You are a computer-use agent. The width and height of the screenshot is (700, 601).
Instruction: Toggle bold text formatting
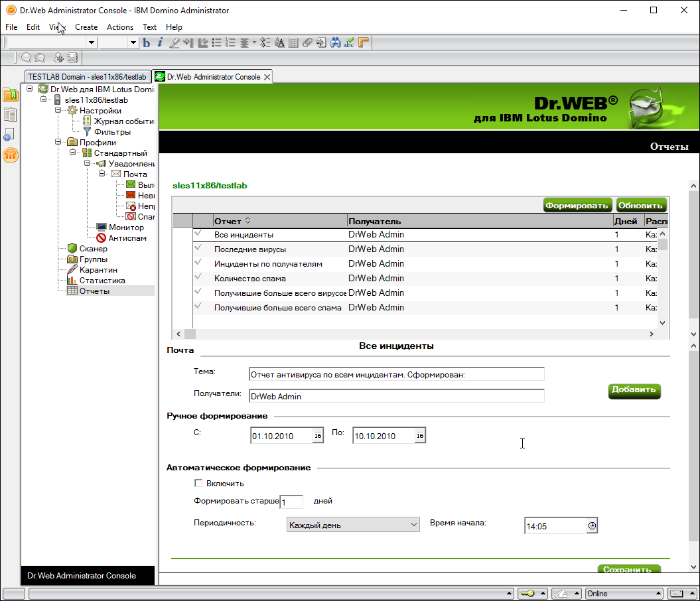146,43
